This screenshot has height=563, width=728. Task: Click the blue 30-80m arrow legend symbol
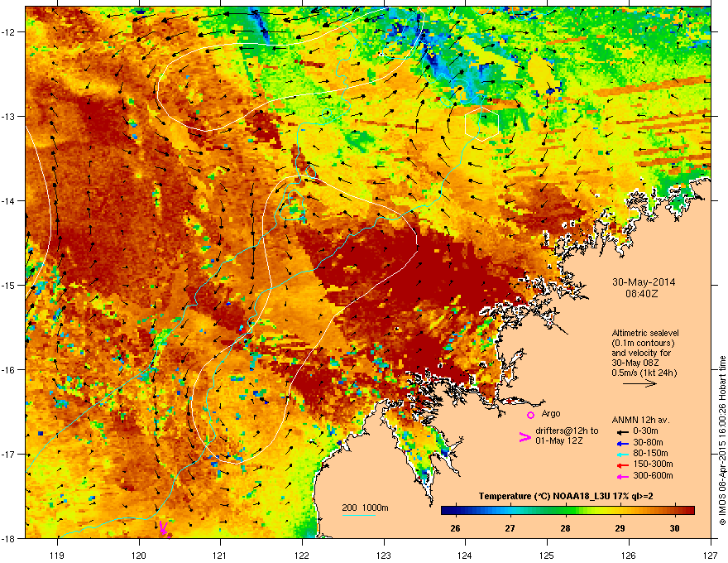[622, 443]
